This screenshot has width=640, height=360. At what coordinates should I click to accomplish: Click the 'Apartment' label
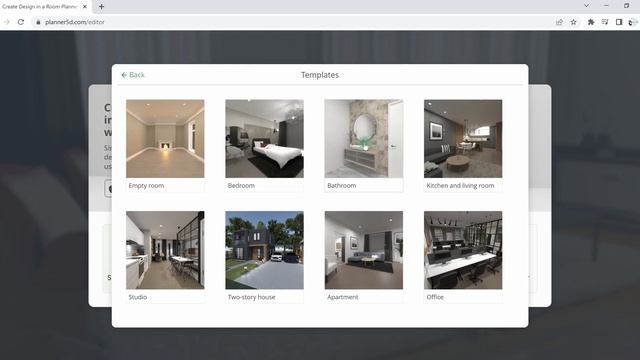[342, 297]
